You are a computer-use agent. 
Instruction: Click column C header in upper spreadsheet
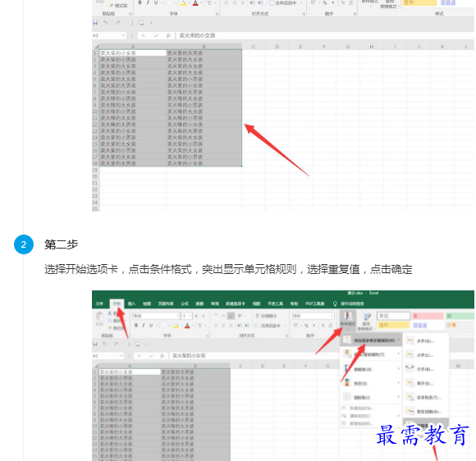point(254,47)
